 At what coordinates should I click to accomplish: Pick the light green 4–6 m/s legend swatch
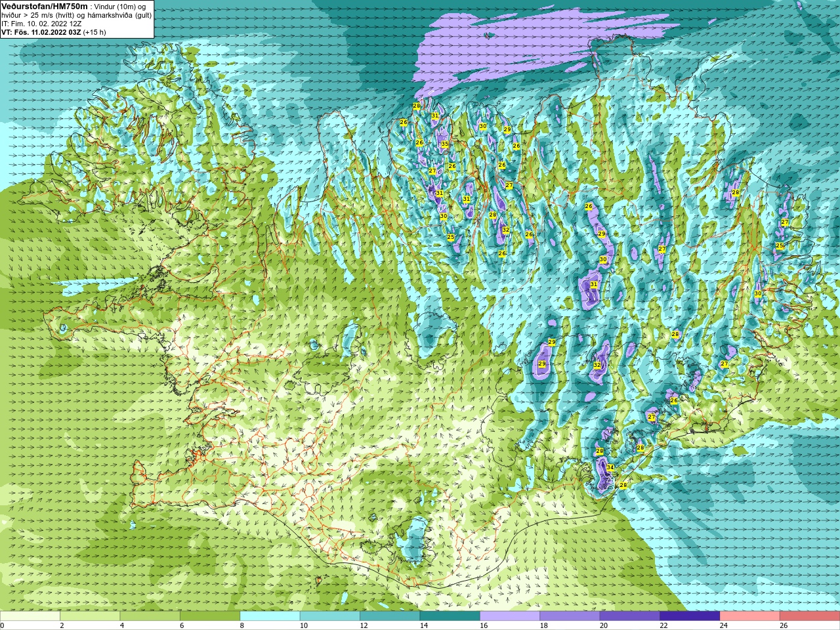(x=150, y=616)
